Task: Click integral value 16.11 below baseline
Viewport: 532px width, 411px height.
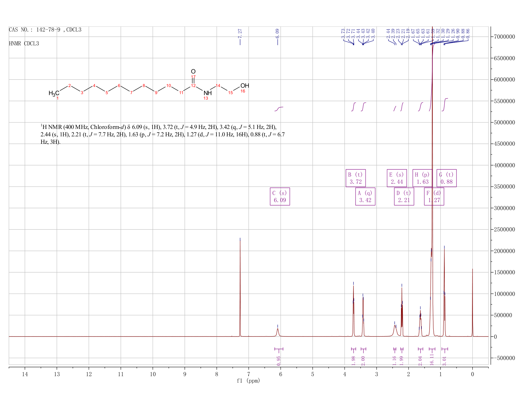Action: [x=432, y=359]
